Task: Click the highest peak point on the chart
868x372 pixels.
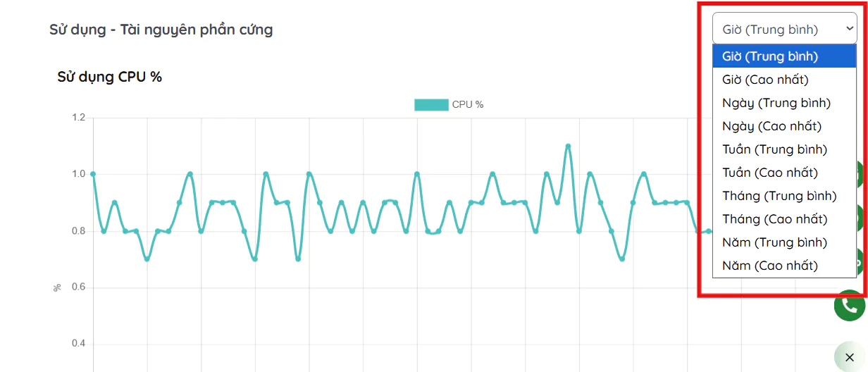Action: pos(568,147)
